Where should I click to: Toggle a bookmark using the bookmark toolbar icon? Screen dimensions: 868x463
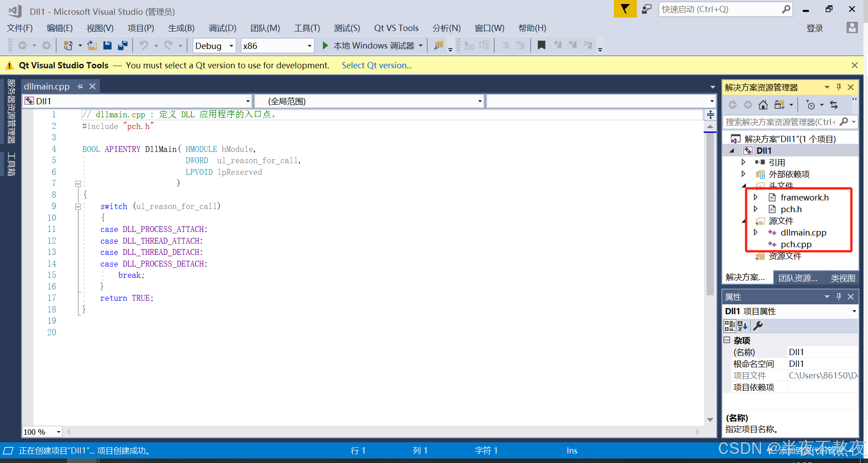(541, 45)
